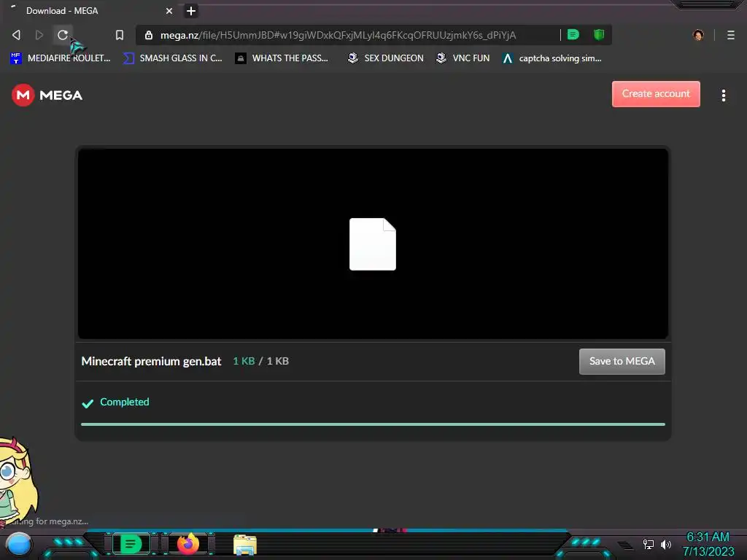The image size is (747, 560).
Task: Open the browser hamburger menu
Action: click(x=730, y=35)
